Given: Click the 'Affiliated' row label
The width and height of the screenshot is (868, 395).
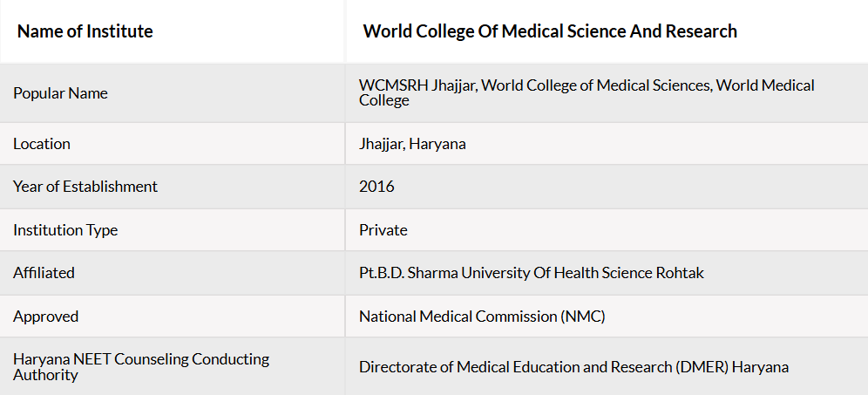Looking at the screenshot, I should click(x=44, y=273).
